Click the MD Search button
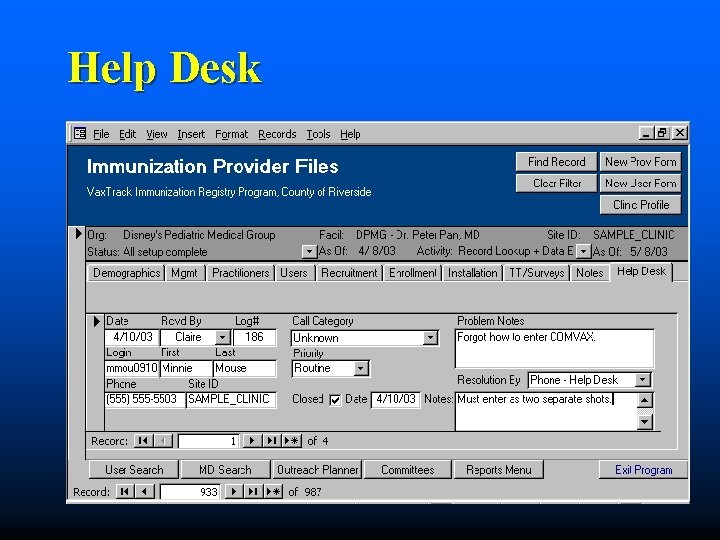 click(225, 470)
